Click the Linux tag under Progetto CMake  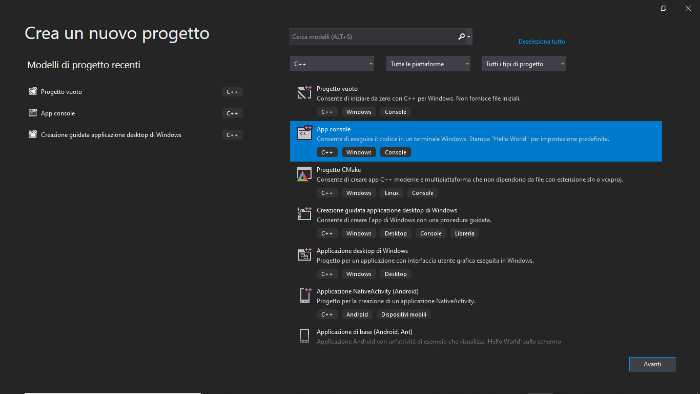click(392, 193)
